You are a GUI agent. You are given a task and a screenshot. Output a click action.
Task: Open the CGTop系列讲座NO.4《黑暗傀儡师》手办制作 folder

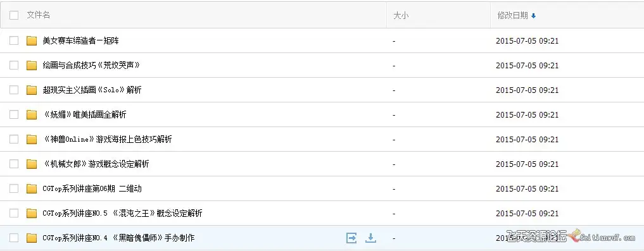tap(118, 238)
